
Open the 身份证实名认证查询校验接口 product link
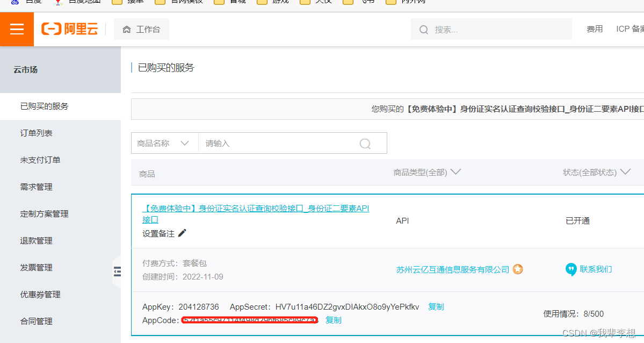(x=256, y=214)
